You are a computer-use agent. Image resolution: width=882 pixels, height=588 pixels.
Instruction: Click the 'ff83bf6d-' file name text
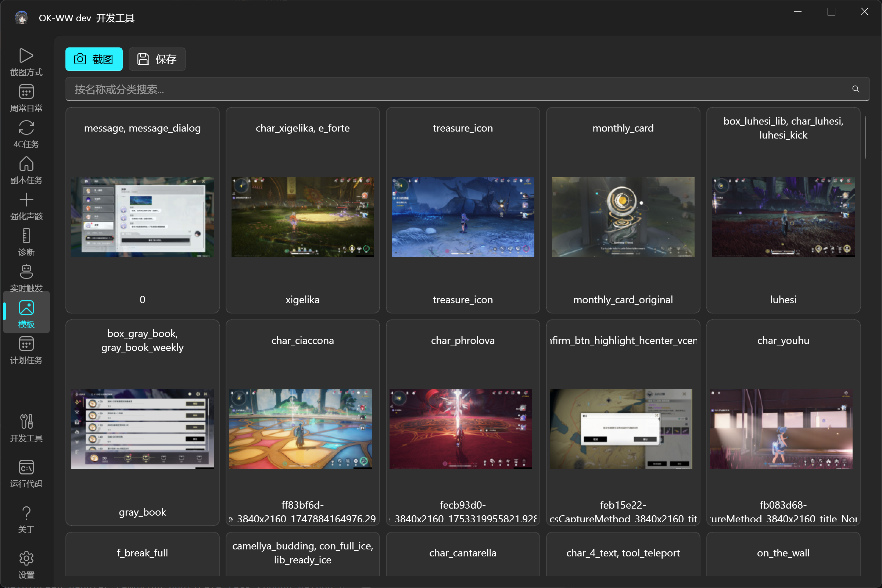click(x=302, y=505)
